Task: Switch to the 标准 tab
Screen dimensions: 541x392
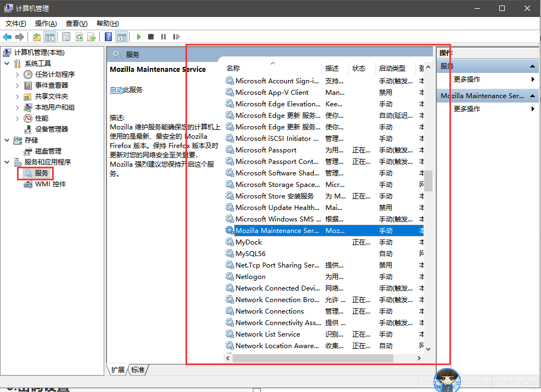Action: pos(138,370)
